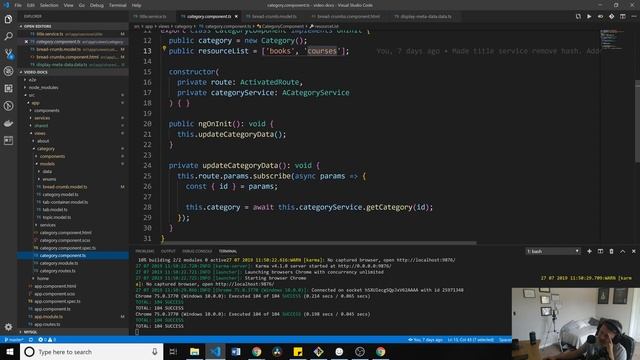Open the File menu
640x360 pixels.
pos(18,5)
